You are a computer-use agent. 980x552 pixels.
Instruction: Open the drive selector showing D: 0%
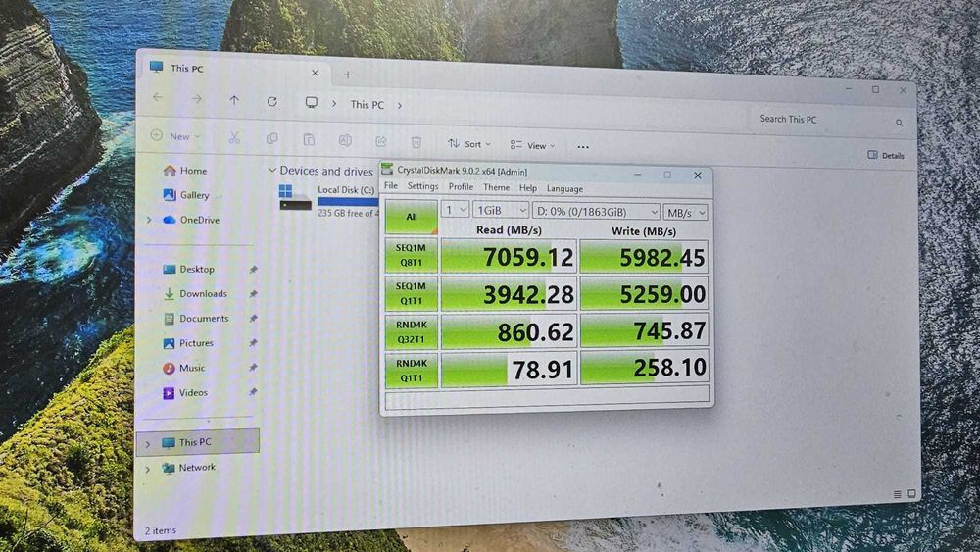click(596, 212)
